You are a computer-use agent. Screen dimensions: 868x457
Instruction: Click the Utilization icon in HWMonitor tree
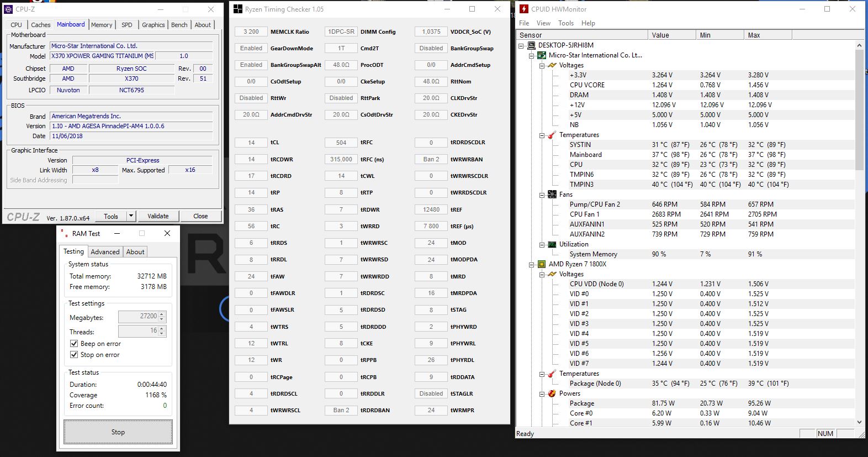[552, 244]
